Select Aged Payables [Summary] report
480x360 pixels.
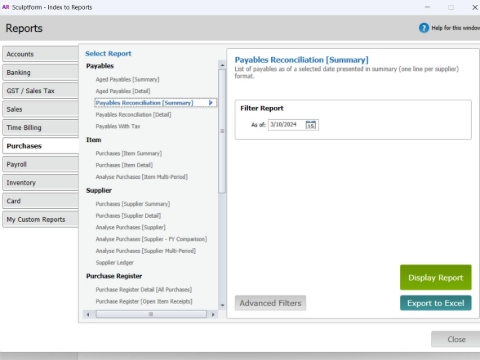[x=127, y=79]
